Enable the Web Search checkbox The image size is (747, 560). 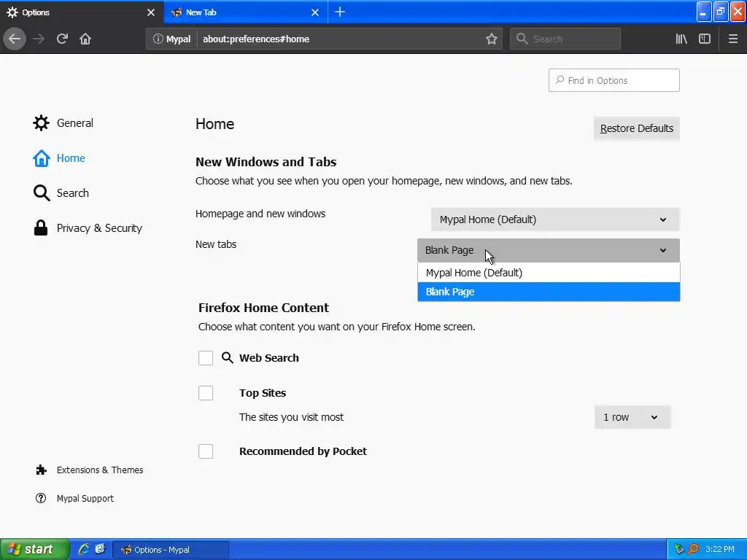tap(206, 358)
